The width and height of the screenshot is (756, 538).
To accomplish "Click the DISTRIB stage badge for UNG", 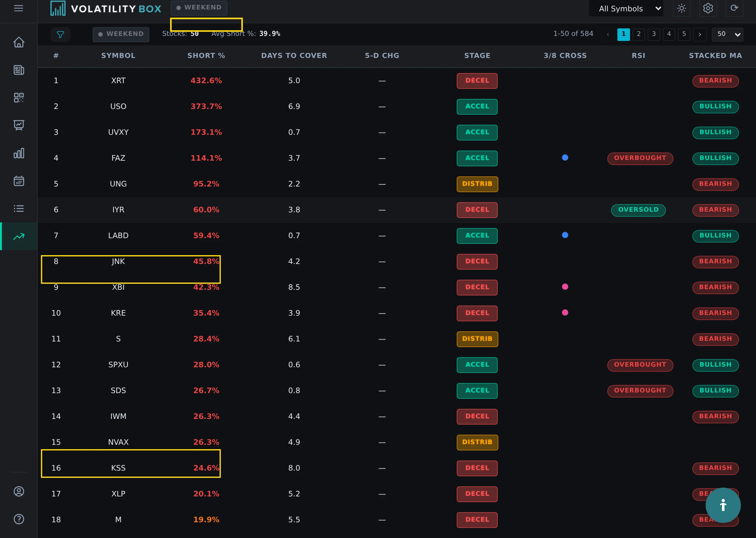I will 478,184.
